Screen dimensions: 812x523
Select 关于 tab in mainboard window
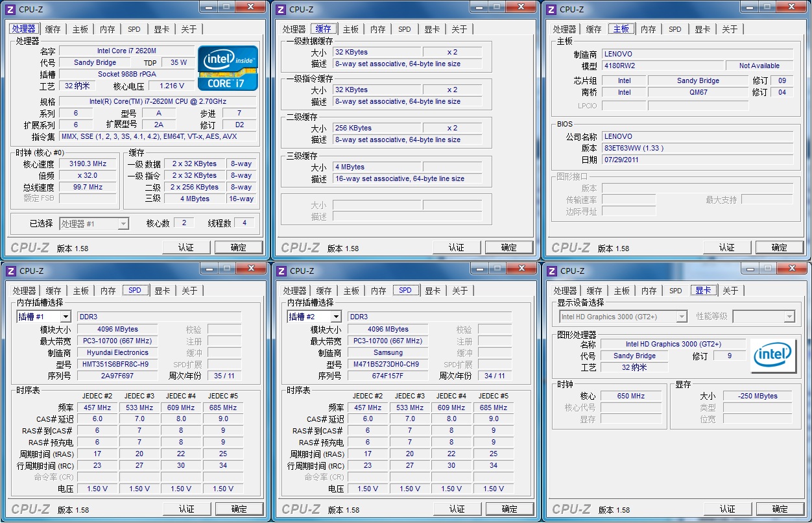click(x=730, y=29)
